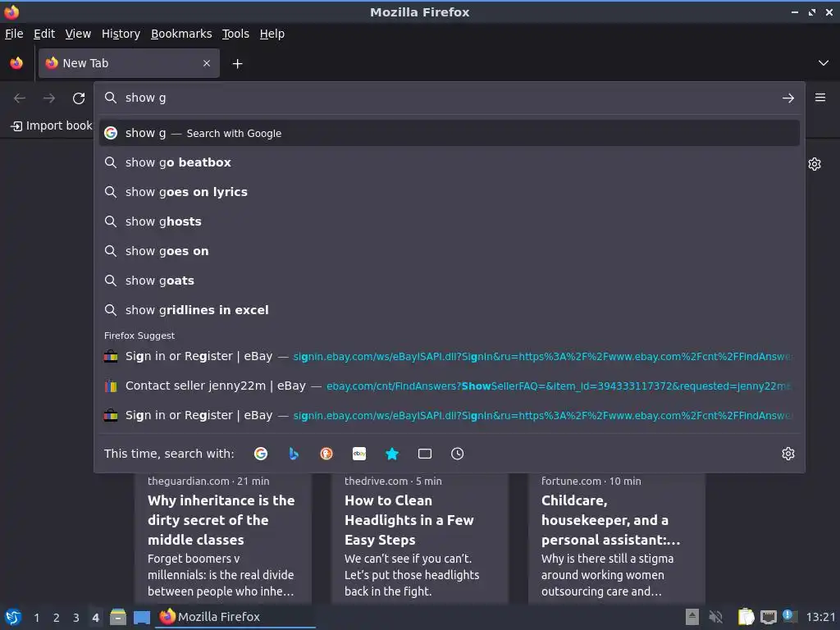
Task: Search this time with eBay icon
Action: click(x=359, y=454)
